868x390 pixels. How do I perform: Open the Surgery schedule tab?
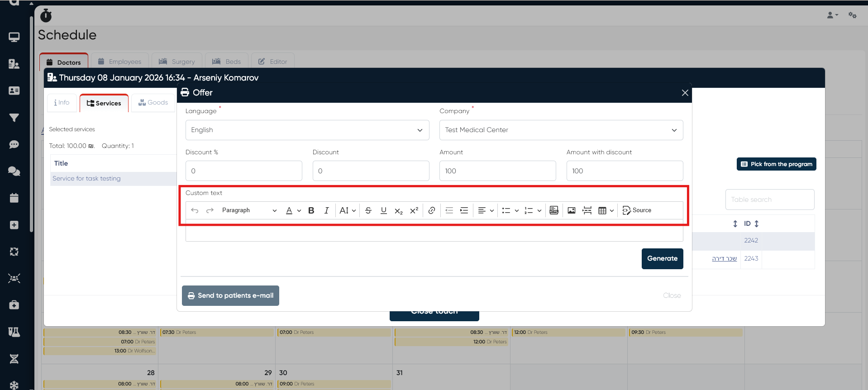[177, 62]
